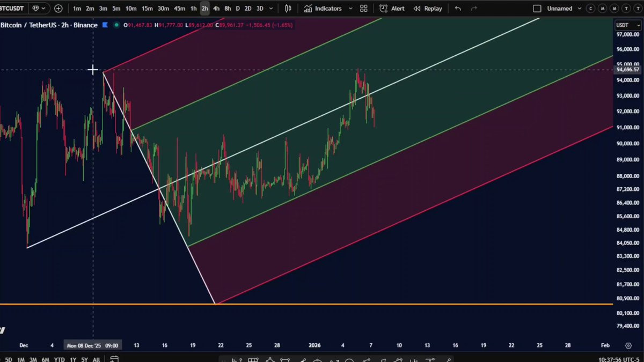
Task: Click the white median pitchfork line
Action: pyautogui.click(x=283, y=133)
